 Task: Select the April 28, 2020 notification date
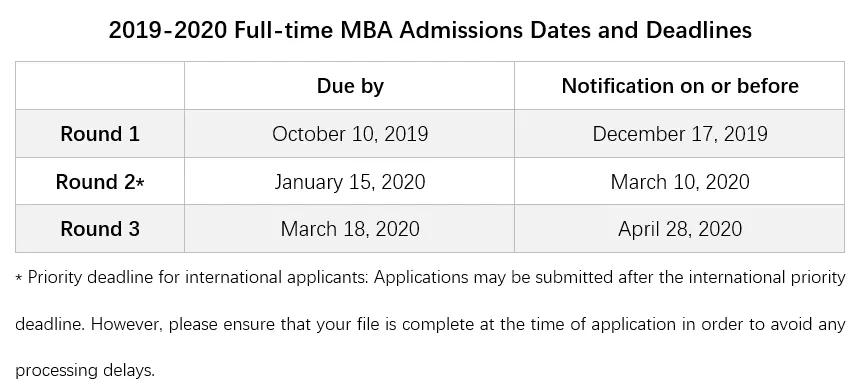680,229
